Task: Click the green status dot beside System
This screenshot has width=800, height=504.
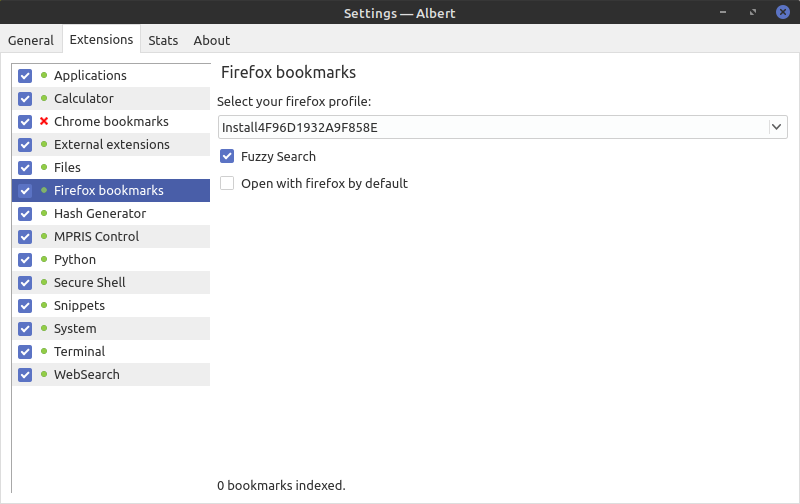Action: pos(44,328)
